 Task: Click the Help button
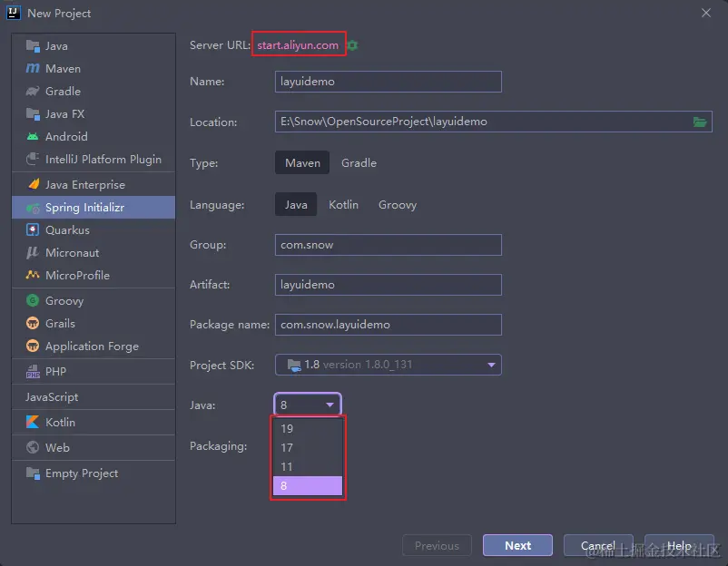679,545
